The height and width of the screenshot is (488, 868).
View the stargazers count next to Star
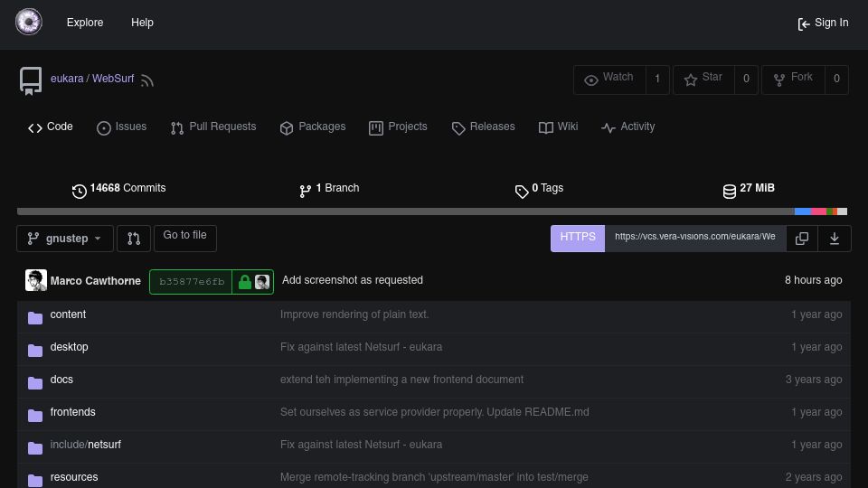click(x=746, y=80)
